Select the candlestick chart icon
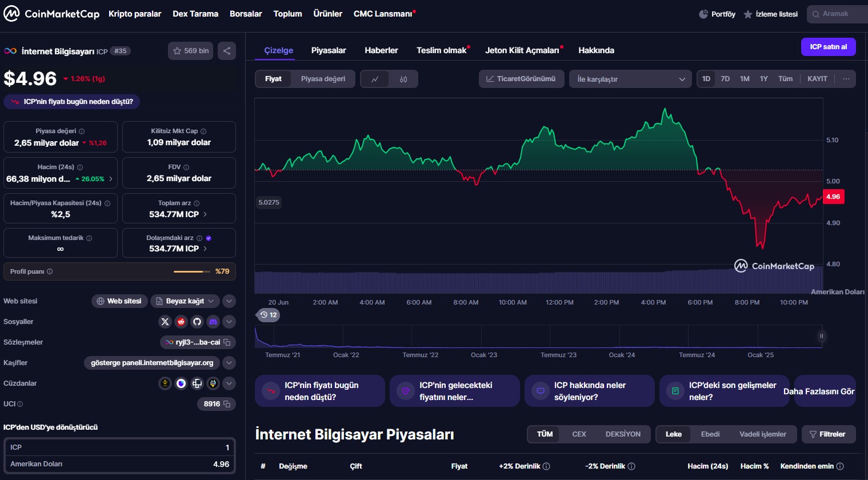 click(x=403, y=79)
